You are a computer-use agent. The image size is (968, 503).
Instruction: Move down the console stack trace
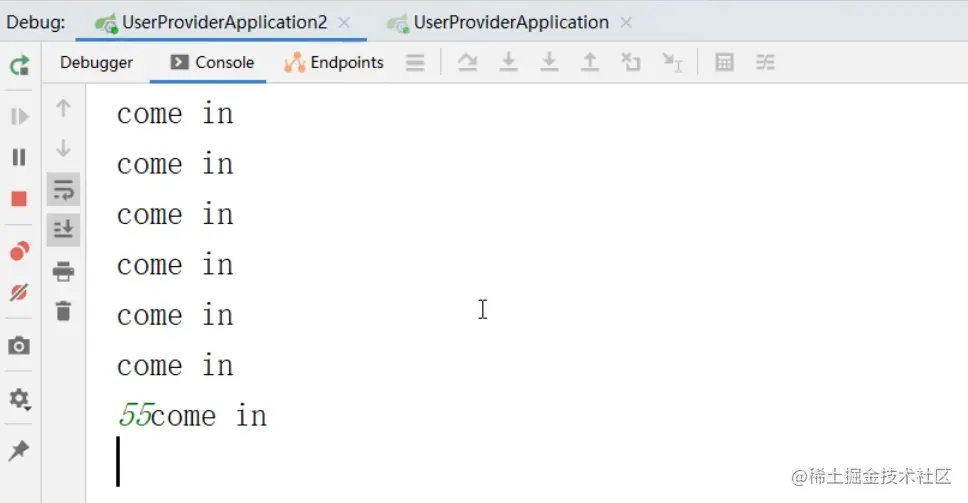(63, 149)
